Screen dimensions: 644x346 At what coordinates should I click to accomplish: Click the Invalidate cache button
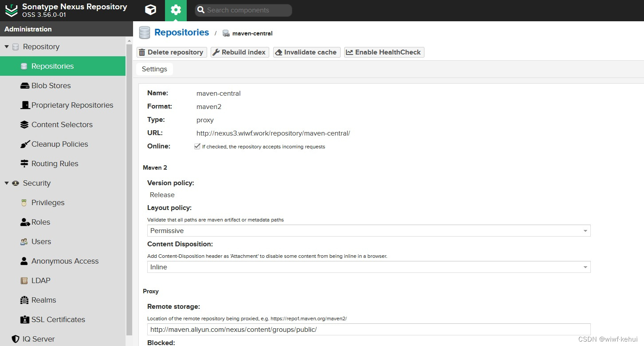(x=306, y=52)
